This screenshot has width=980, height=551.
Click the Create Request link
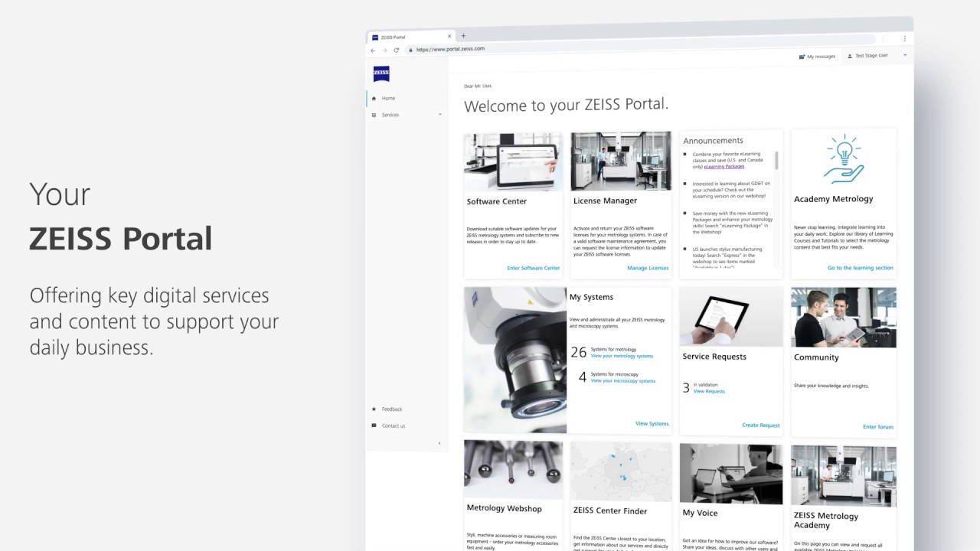(x=761, y=425)
